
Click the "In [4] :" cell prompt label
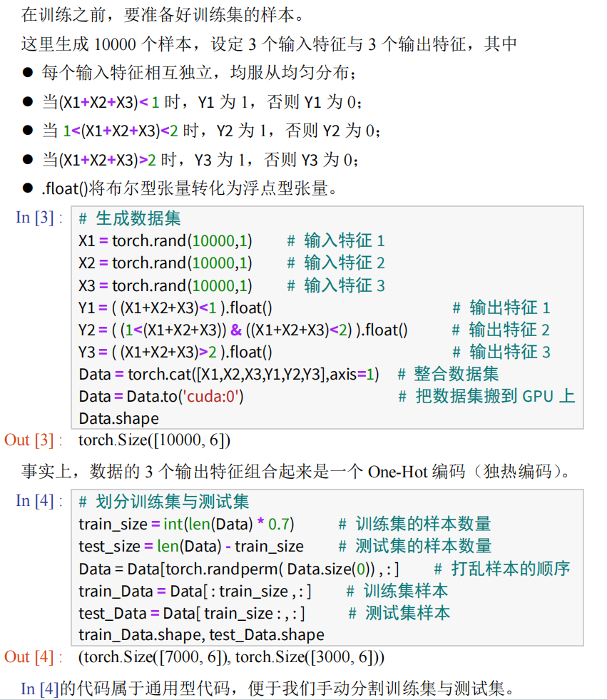point(39,501)
